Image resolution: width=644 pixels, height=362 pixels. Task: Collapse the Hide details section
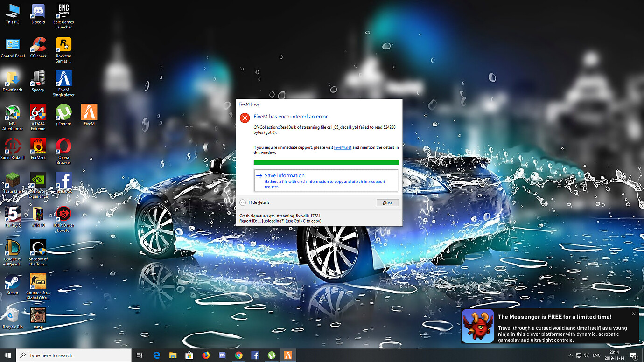tap(254, 202)
